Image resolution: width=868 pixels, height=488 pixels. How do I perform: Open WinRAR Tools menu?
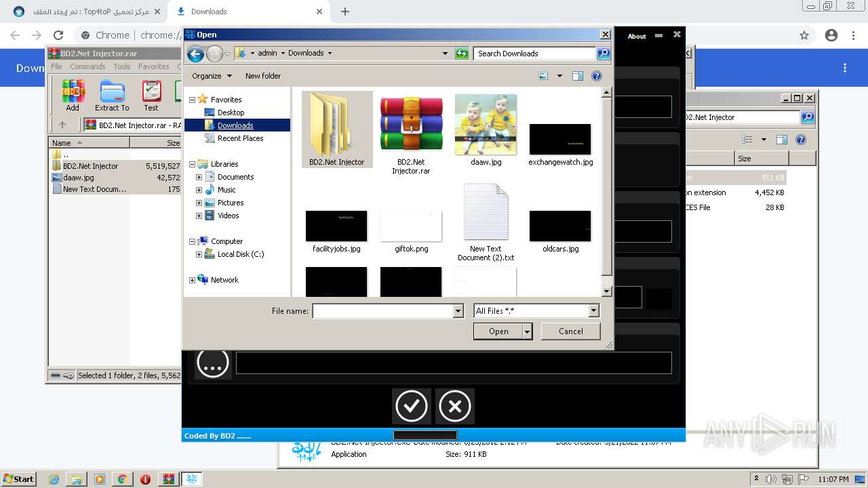122,66
